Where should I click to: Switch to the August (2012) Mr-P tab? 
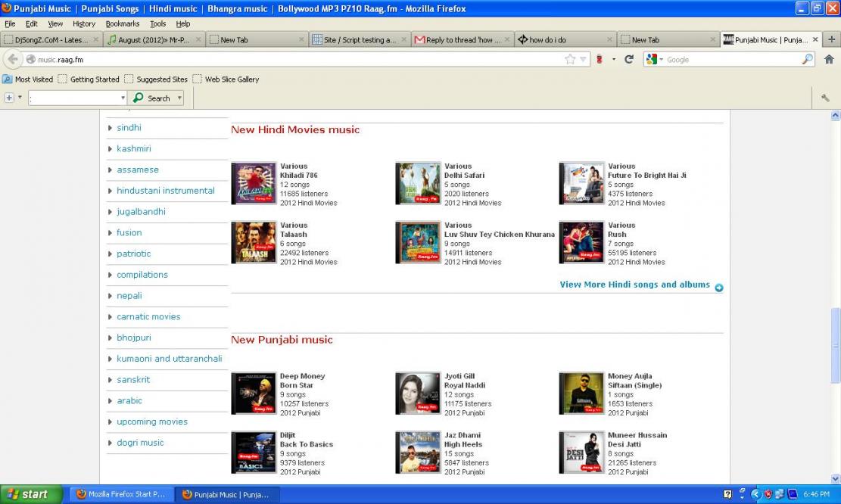[154, 39]
